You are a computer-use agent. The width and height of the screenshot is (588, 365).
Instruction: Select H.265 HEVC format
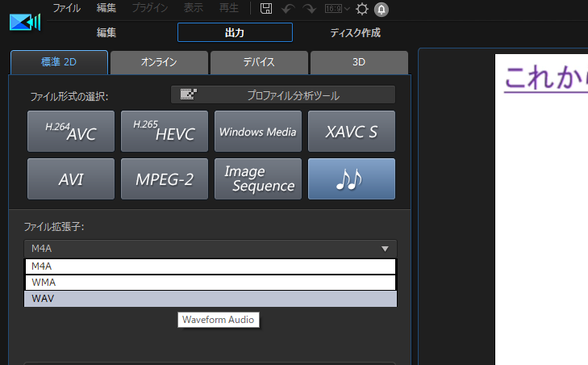tap(165, 131)
